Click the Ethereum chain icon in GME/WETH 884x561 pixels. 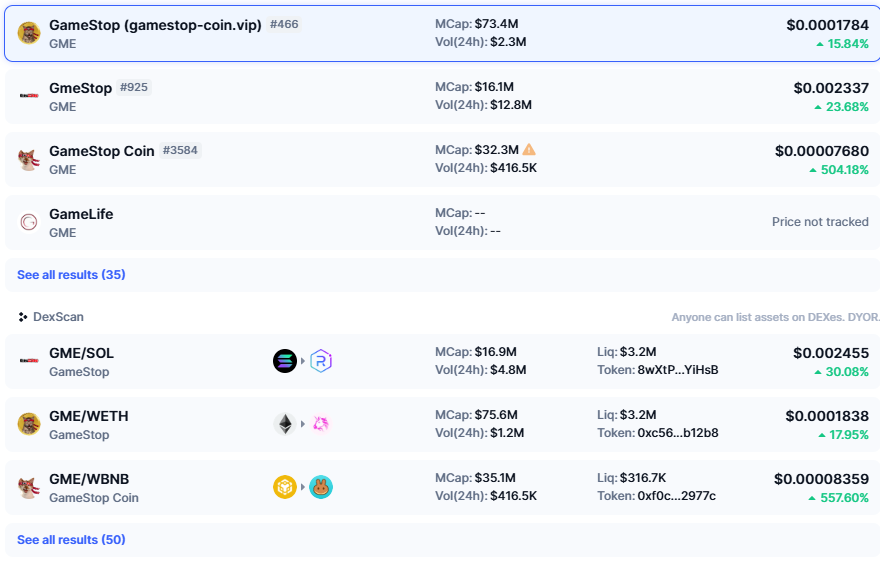tap(285, 424)
